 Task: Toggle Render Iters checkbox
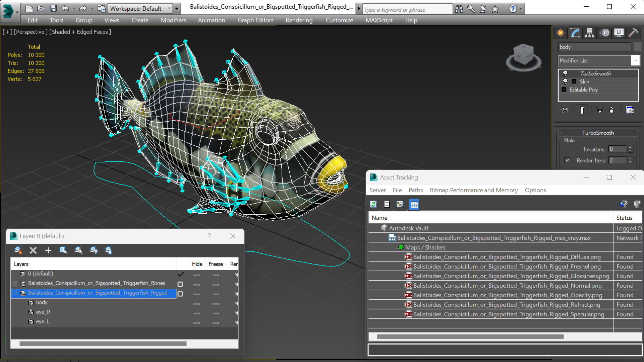(567, 160)
